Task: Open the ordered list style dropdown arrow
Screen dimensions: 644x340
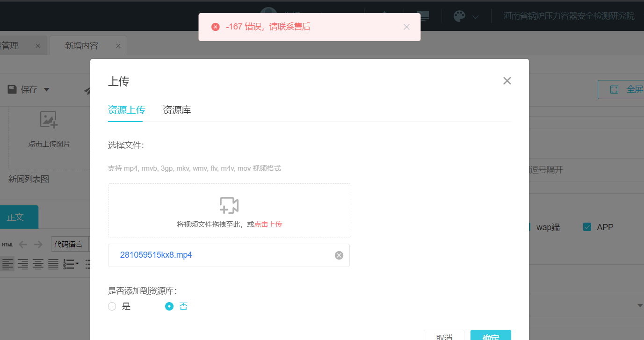Action: point(77,264)
